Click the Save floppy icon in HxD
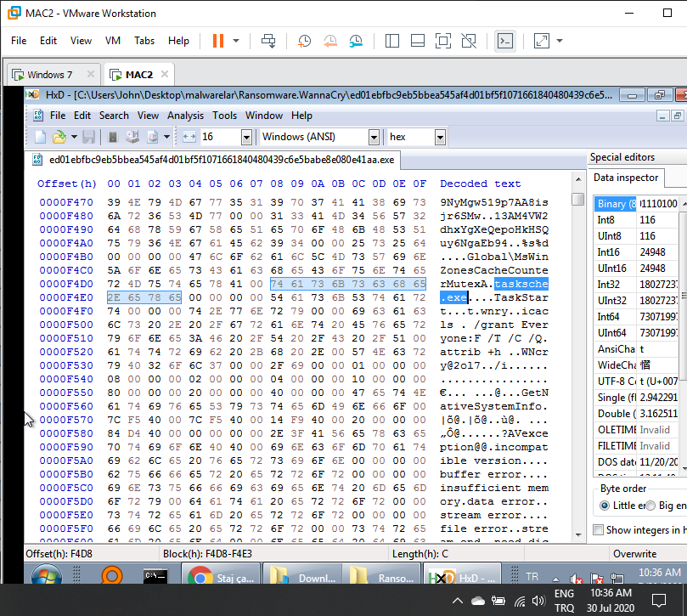The height and width of the screenshot is (616, 687). (88, 138)
